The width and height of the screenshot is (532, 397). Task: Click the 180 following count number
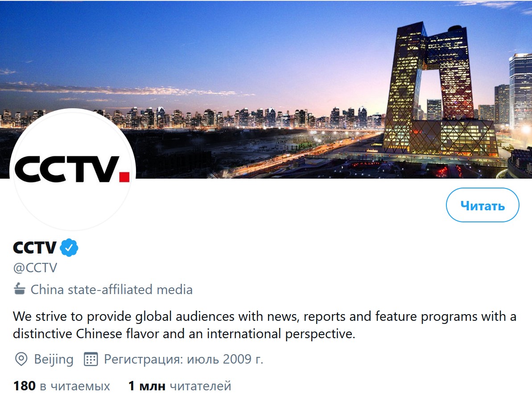pyautogui.click(x=25, y=386)
